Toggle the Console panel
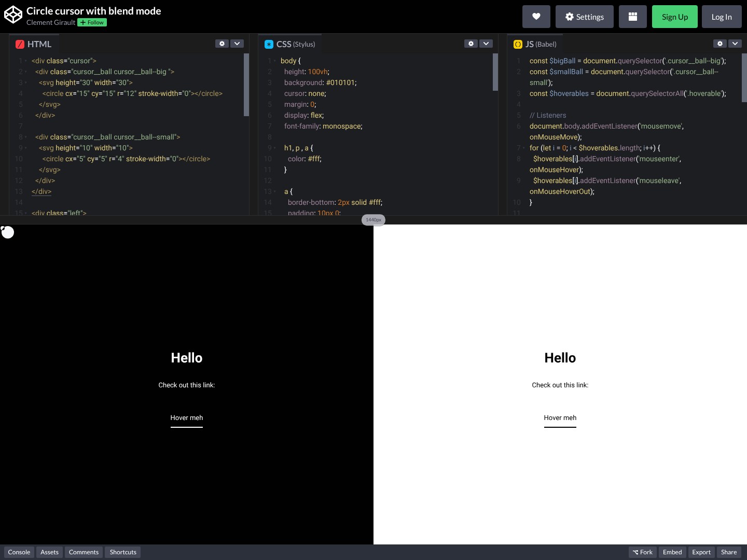The width and height of the screenshot is (747, 560). 19,552
